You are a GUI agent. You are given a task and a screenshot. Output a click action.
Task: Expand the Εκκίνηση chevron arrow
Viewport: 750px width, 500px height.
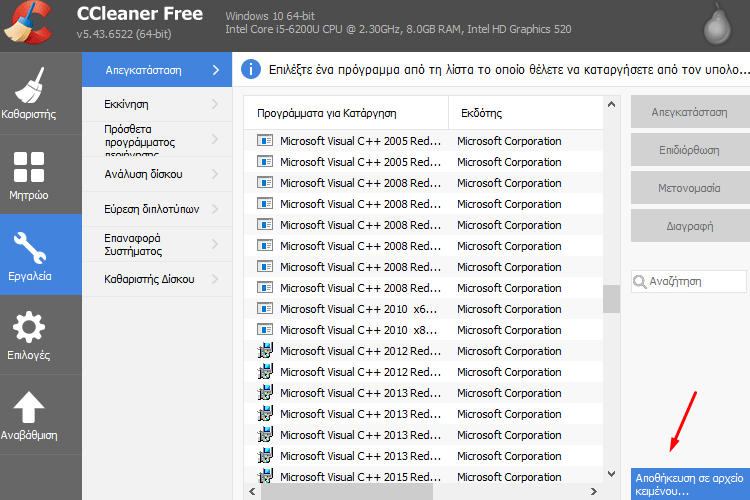(x=215, y=104)
